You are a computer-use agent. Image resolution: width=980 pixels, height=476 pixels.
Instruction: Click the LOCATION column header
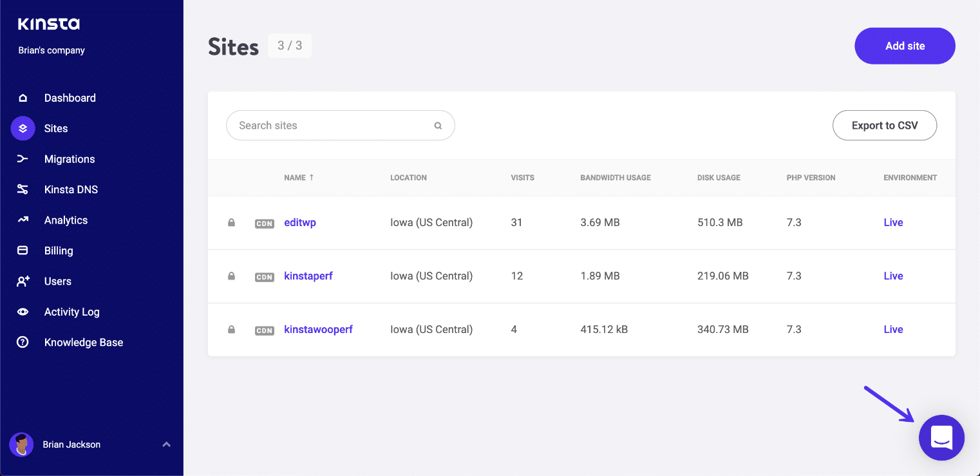coord(408,178)
